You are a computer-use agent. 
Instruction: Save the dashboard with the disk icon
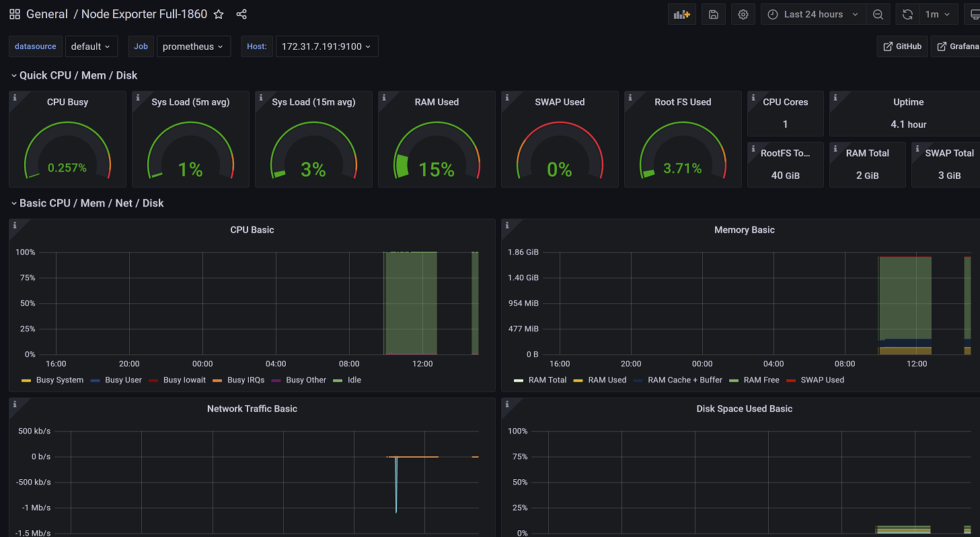pyautogui.click(x=714, y=14)
